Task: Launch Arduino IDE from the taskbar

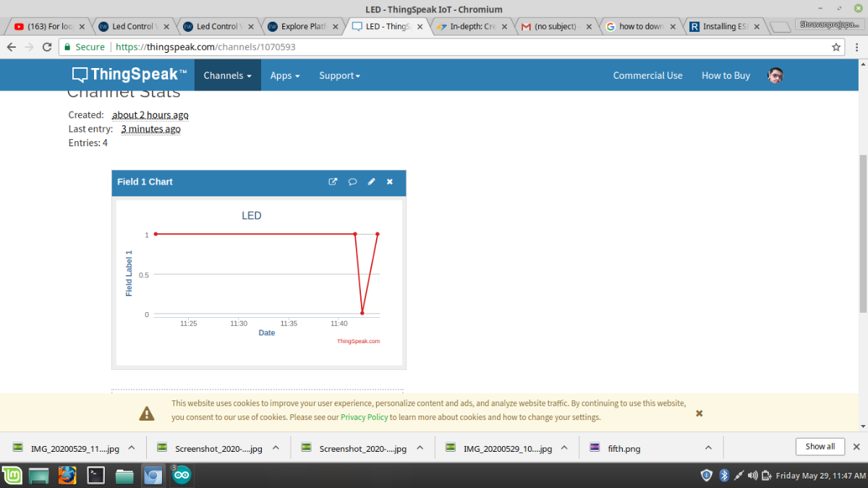Action: tap(182, 476)
